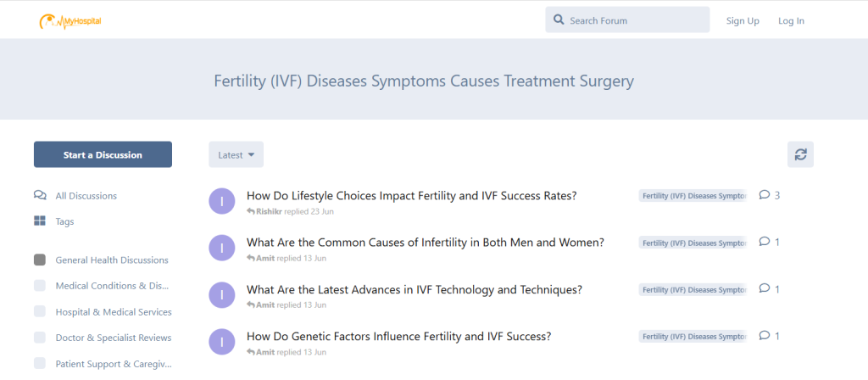Click the Log In link
Viewport: 868px width, 380px height.
791,20
